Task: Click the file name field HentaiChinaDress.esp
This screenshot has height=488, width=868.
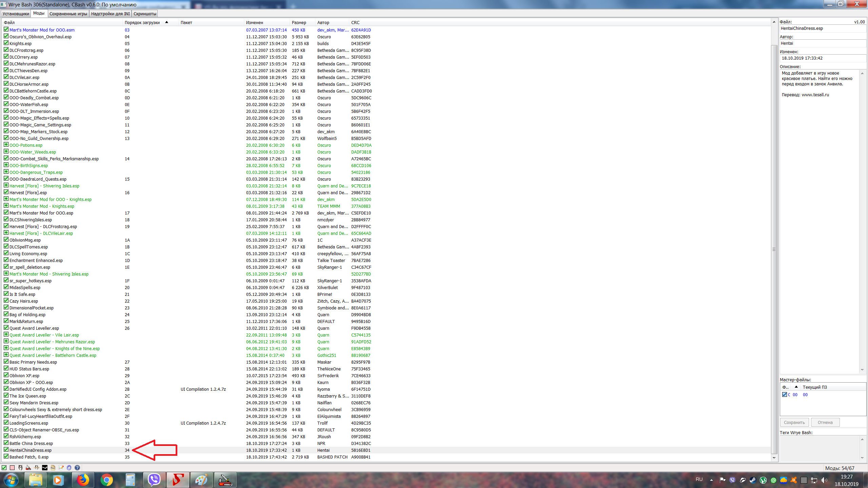Action: pyautogui.click(x=823, y=28)
